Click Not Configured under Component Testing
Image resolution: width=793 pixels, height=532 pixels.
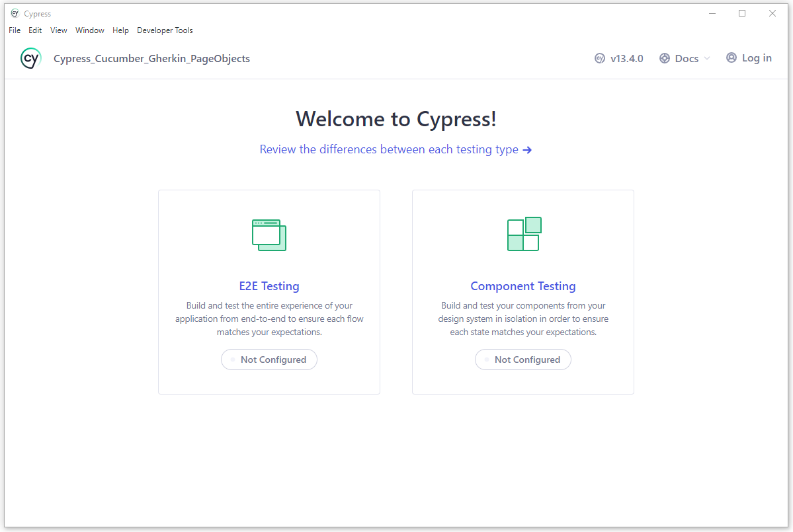point(523,360)
